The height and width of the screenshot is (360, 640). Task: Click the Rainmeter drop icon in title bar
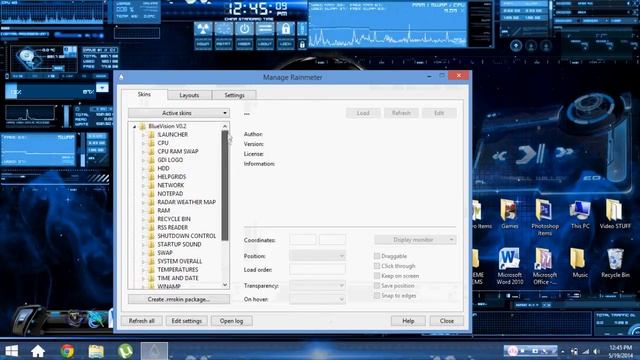click(x=121, y=77)
